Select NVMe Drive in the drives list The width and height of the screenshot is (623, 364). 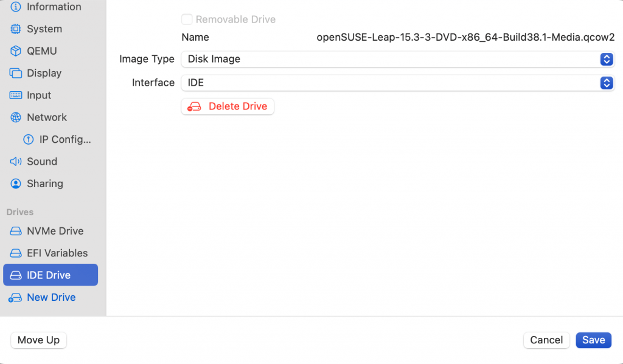[x=50, y=231]
